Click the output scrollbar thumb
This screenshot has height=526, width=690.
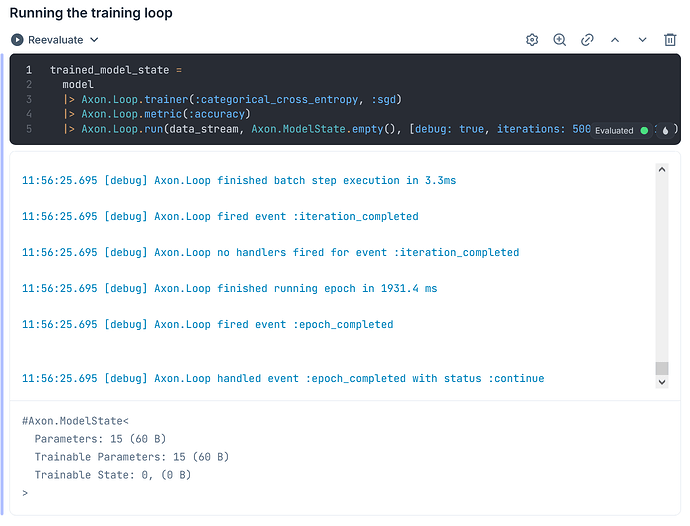661,369
